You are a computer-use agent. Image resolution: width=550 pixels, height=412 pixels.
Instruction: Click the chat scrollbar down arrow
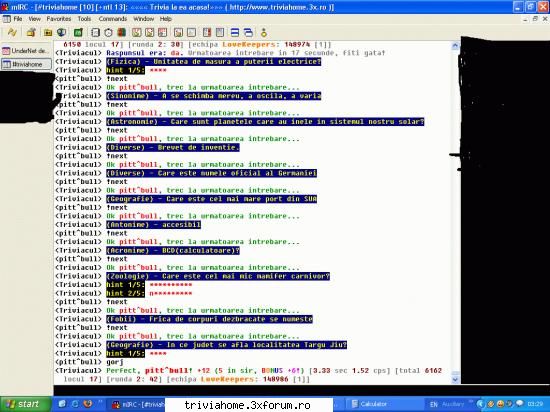tap(455, 379)
